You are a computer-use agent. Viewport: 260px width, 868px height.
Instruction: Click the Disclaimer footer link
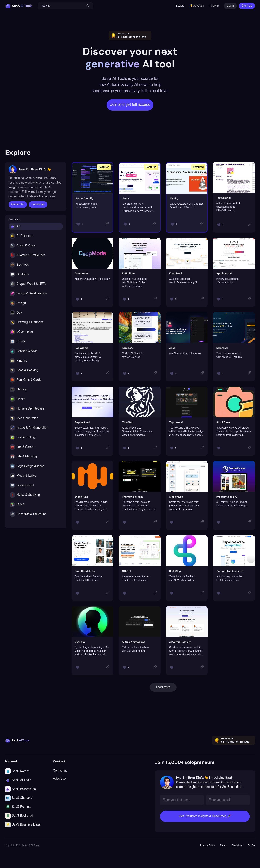pyautogui.click(x=237, y=845)
